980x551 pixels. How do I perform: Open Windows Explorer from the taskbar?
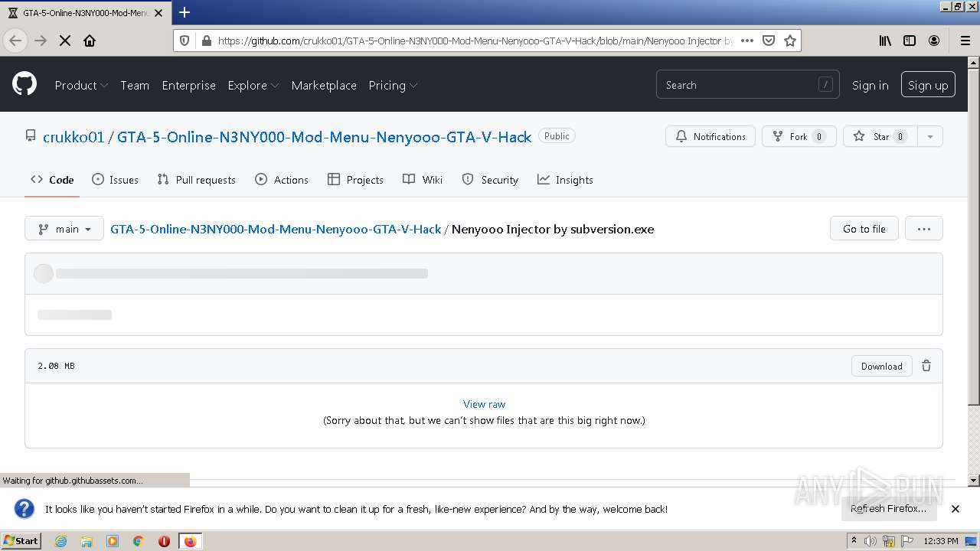(87, 541)
